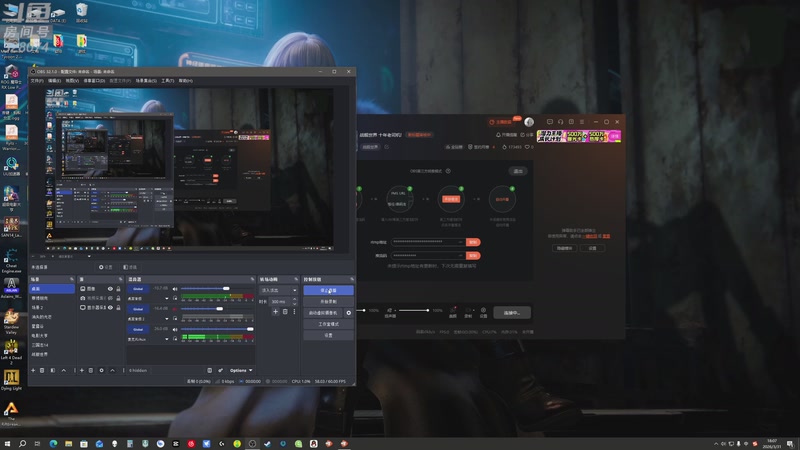Open advanced audio properties gear icon in mixer footer
Viewport: 800px width, 450px height.
pyautogui.click(x=220, y=370)
